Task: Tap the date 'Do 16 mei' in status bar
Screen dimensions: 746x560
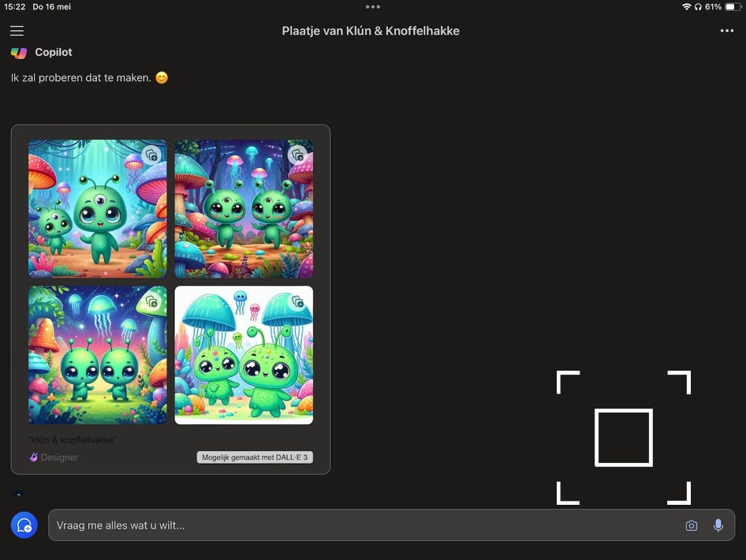Action: click(x=51, y=6)
